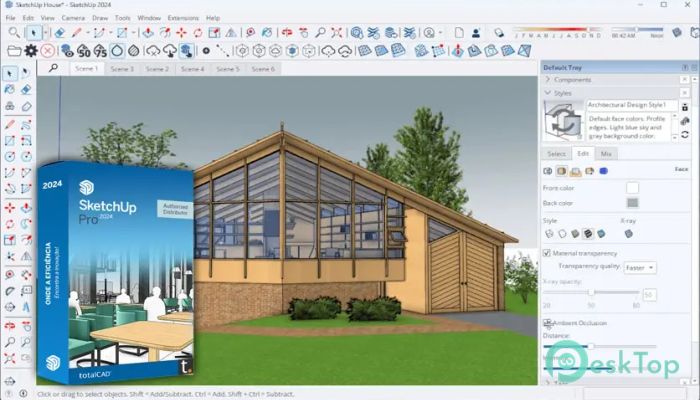This screenshot has height=400, width=700.
Task: Activate the Push/Pull tool in top toolbar
Action: 148,33
